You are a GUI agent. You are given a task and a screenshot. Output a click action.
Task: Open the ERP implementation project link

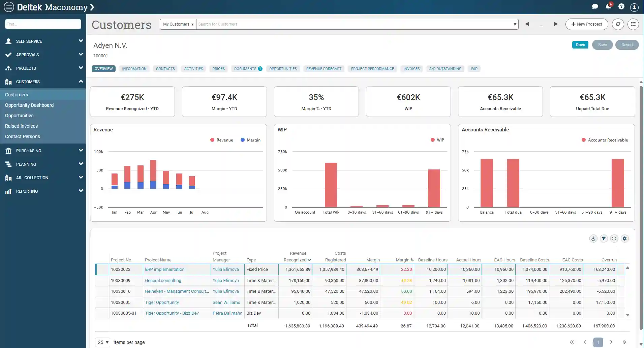click(x=164, y=270)
